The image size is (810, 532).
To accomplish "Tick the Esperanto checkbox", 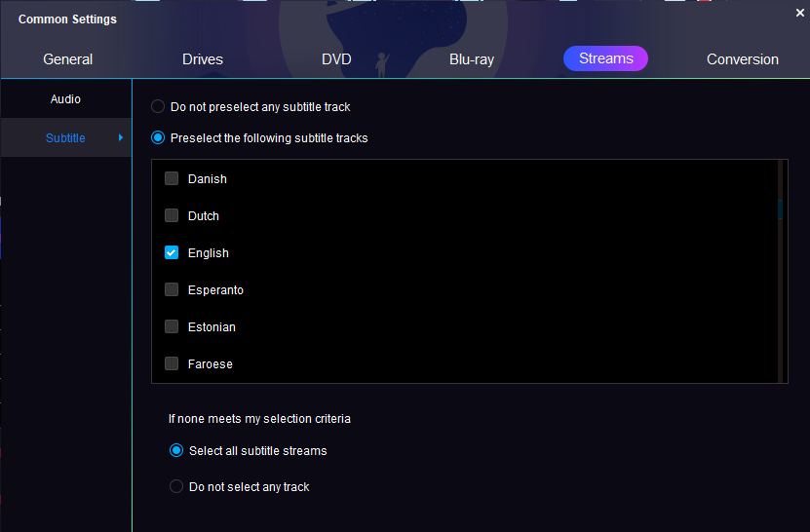I will [x=172, y=290].
